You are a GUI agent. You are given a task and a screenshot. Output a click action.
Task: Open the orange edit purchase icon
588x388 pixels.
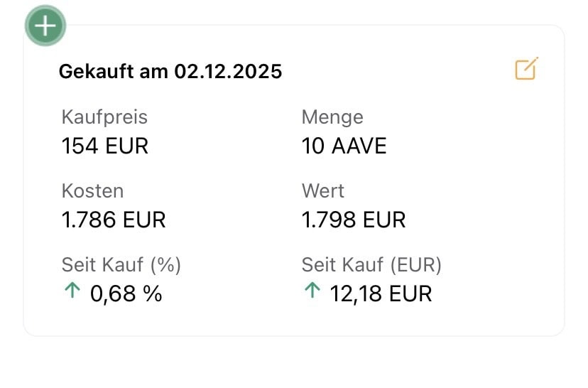click(x=526, y=69)
